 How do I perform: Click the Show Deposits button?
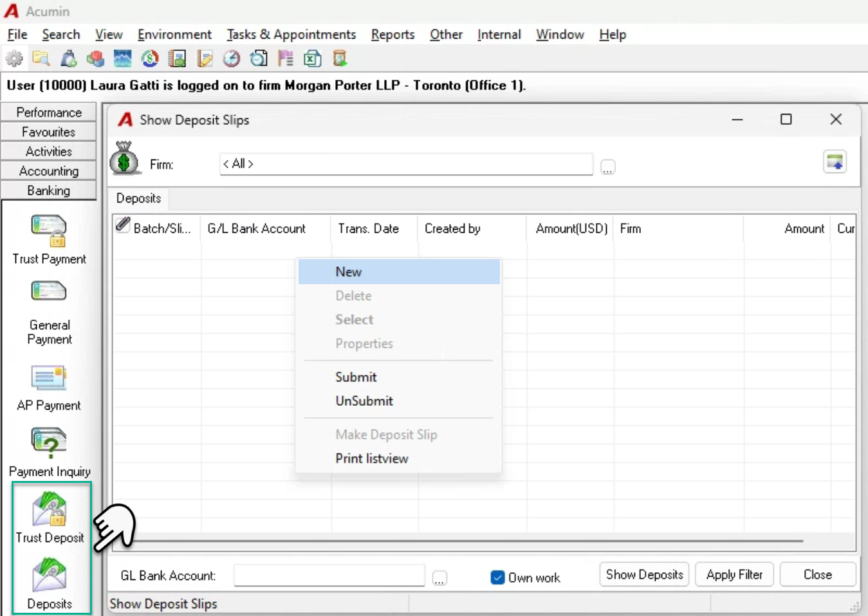tap(645, 574)
